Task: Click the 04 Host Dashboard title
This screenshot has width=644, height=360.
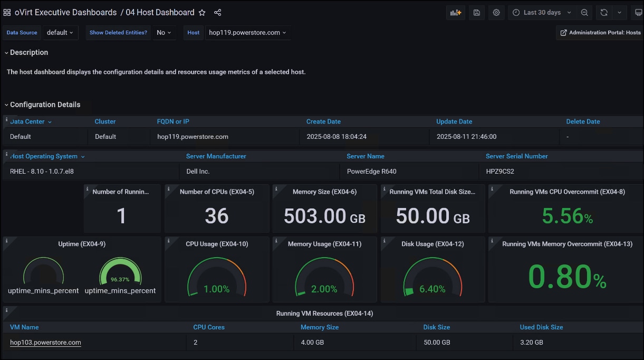Action: (160, 12)
